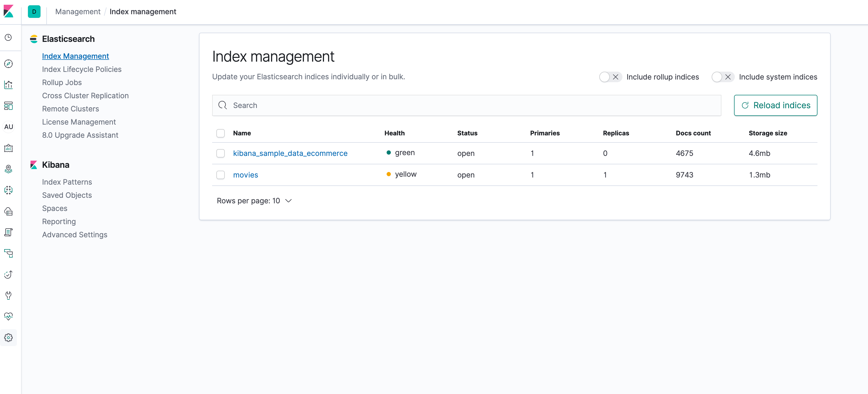Open Saved Objects nav item
868x394 pixels.
pos(67,195)
